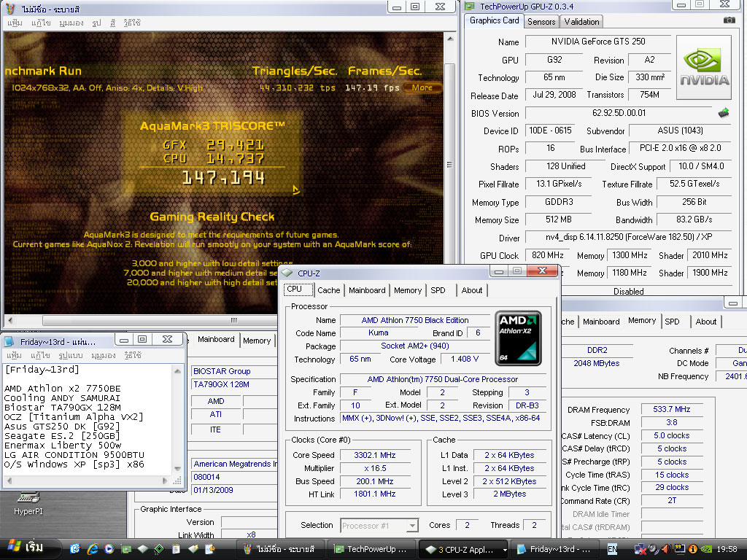Click the Paint horizontal scrollbar left arrow
747x560 pixels.
[x=10, y=320]
